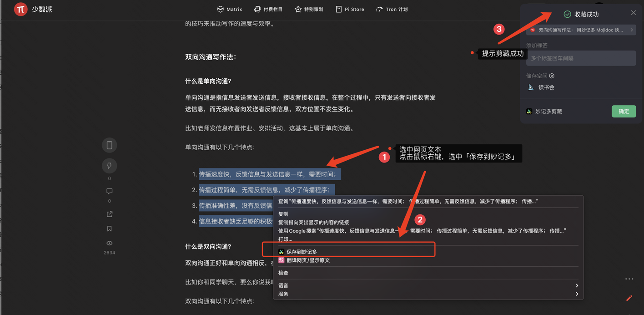Click the eye view-count icon

click(110, 243)
